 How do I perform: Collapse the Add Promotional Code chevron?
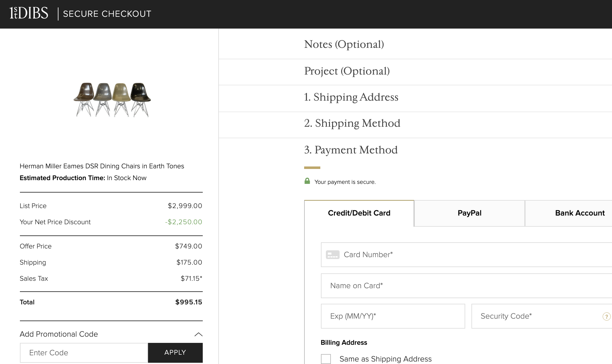point(198,334)
